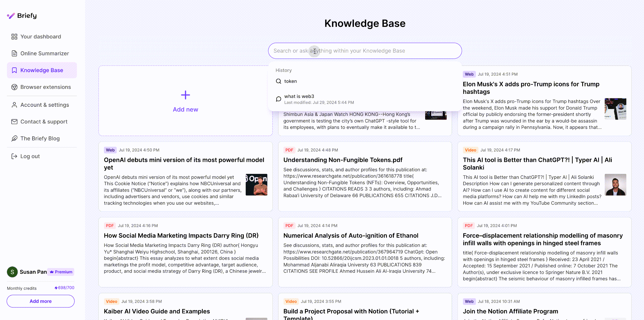This screenshot has width=644, height=320.
Task: Click the Elon Musk article thumbnail
Action: (615, 109)
